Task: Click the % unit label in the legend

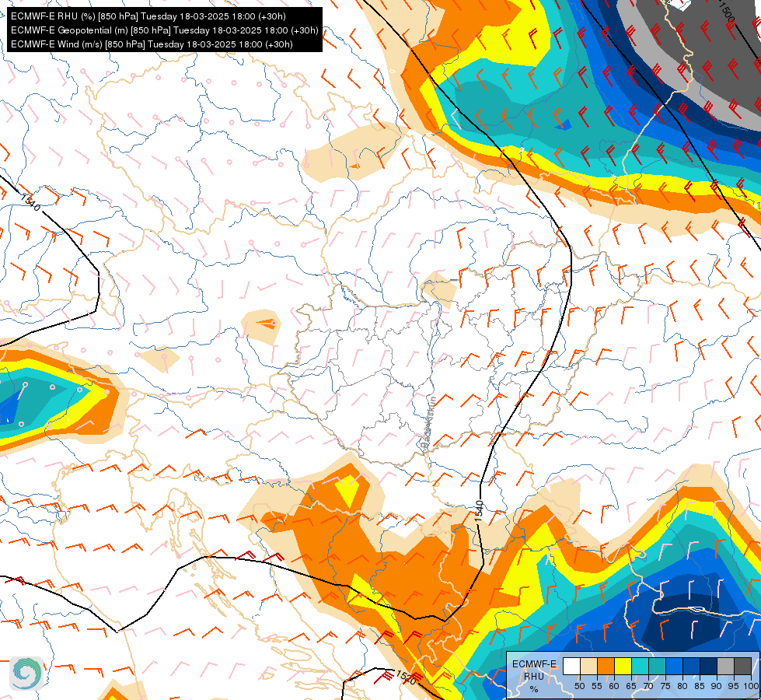Action: [534, 689]
